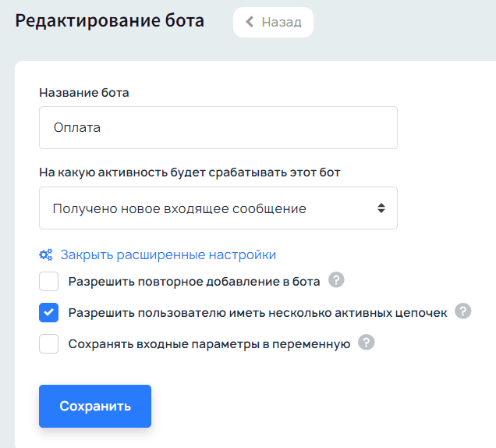
Task: Click the Сохранить button
Action: pos(95,406)
